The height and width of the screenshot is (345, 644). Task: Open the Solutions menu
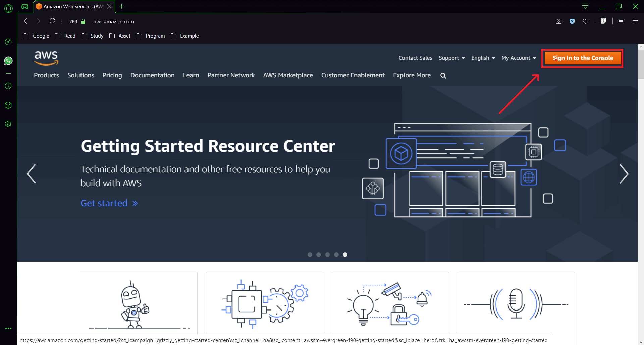pos(81,75)
